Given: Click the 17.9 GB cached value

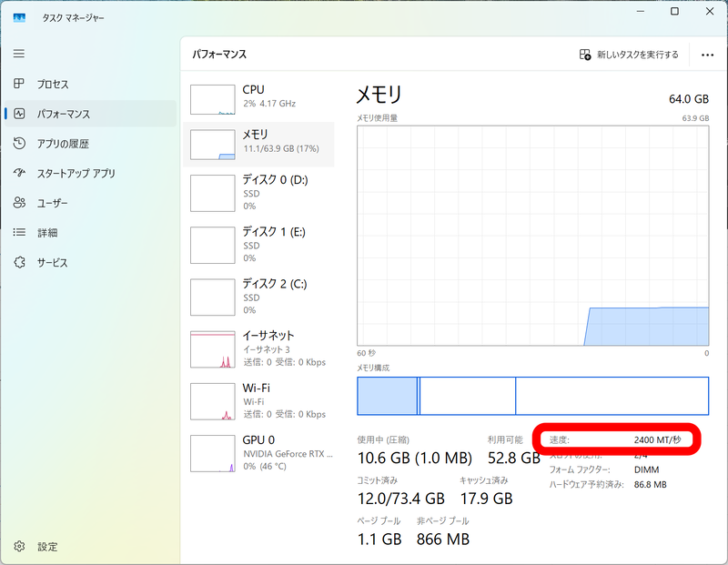Looking at the screenshot, I should 486,499.
